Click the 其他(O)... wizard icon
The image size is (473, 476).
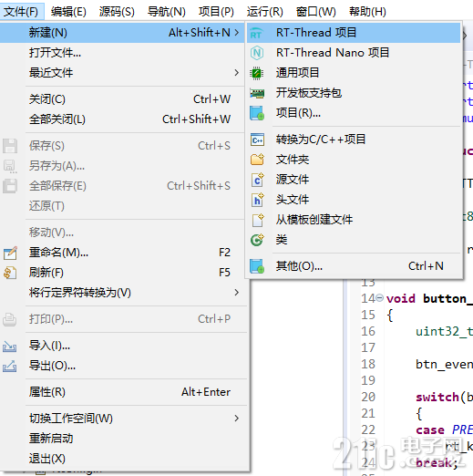(x=257, y=266)
